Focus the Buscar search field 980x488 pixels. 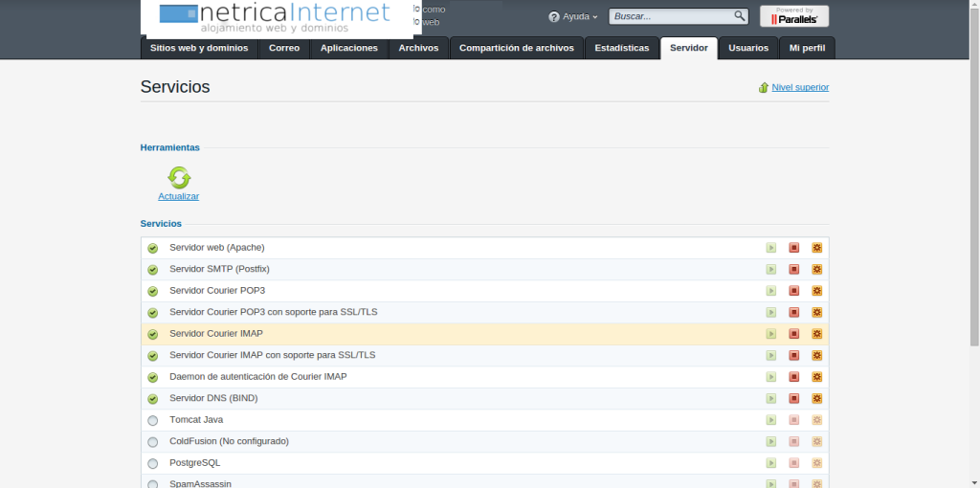[670, 16]
